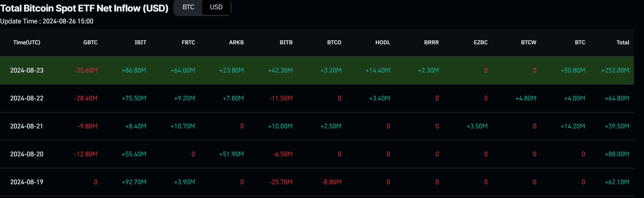Click the +252.00M total inflow value
Screen dimensions: 644x198
(x=616, y=70)
